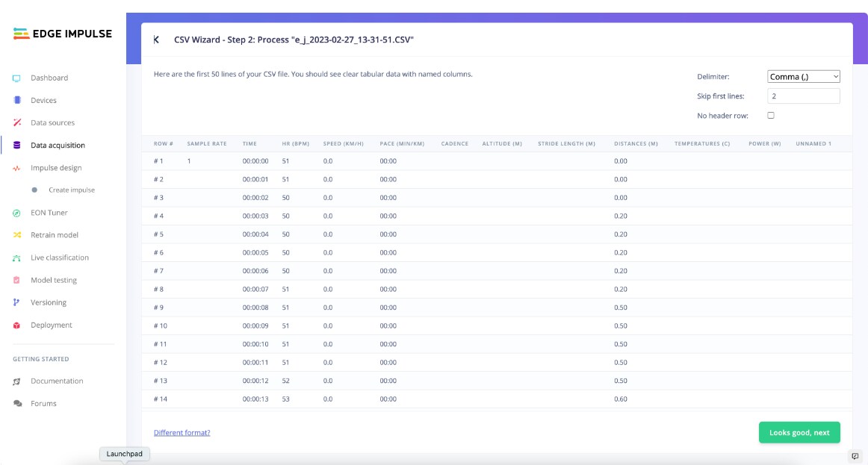Go back using the wizard back arrow
Image resolution: width=868 pixels, height=465 pixels.
(x=156, y=40)
